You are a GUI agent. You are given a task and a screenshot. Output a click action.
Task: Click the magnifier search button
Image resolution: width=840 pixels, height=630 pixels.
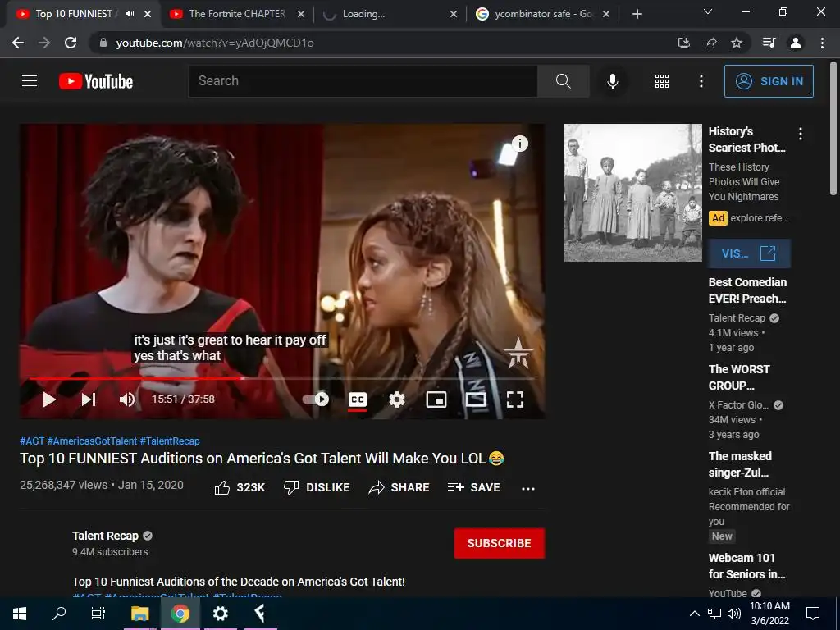coord(563,81)
